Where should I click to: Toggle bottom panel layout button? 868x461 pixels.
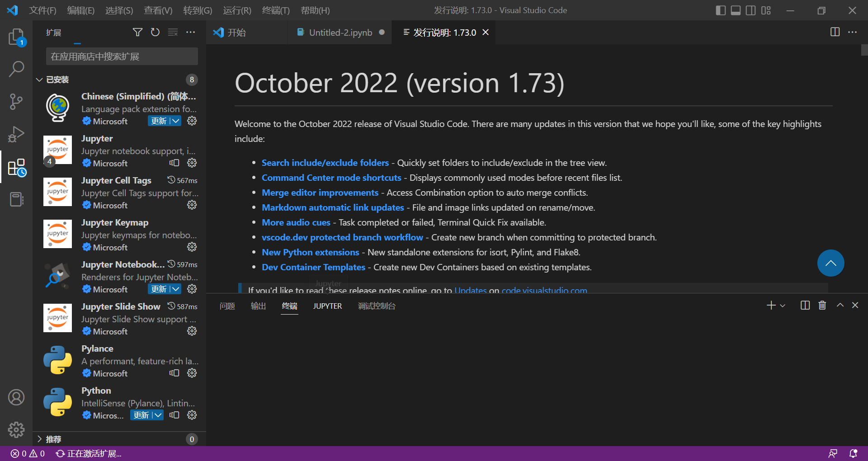(x=736, y=10)
